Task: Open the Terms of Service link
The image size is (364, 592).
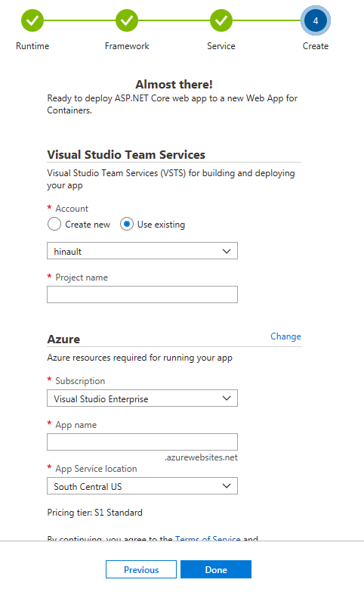Action: pos(208,538)
